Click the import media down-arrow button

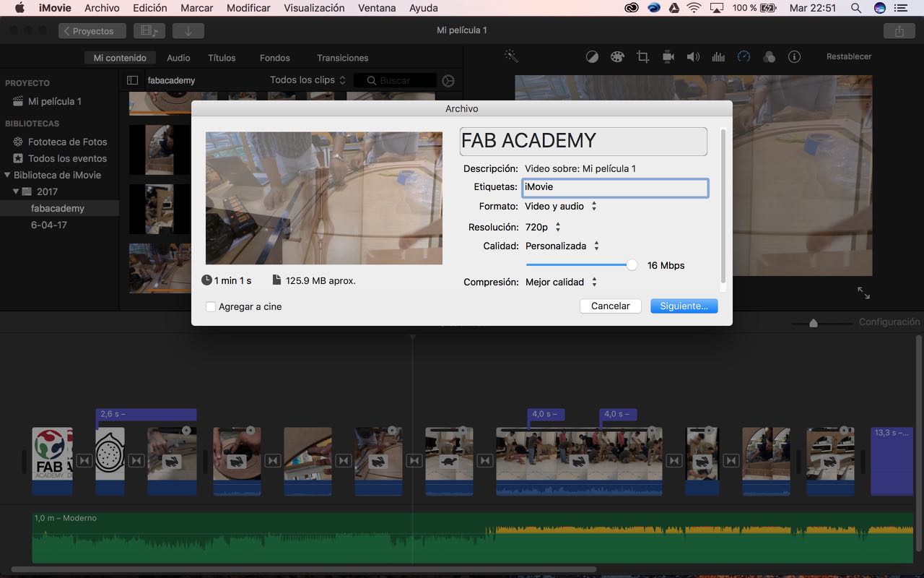pyautogui.click(x=188, y=31)
